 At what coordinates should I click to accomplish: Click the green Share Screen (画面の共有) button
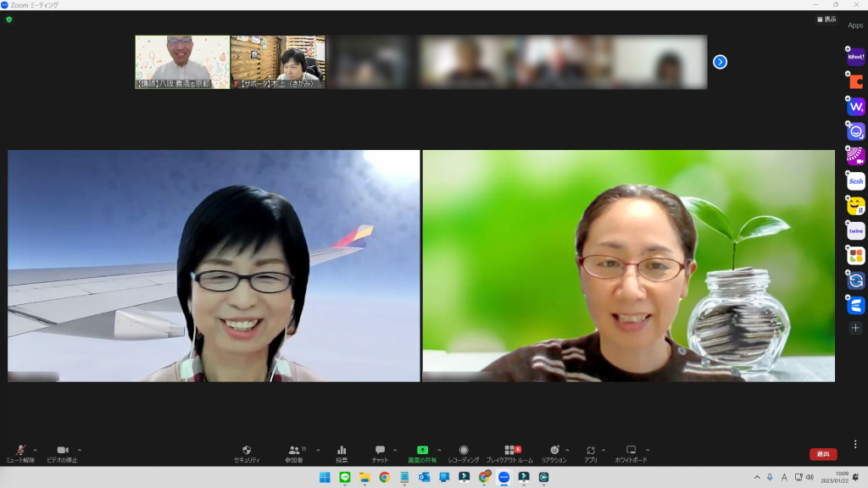coord(422,453)
